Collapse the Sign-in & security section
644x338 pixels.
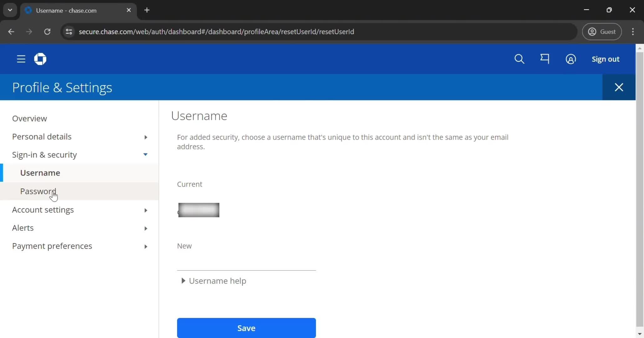[146, 154]
